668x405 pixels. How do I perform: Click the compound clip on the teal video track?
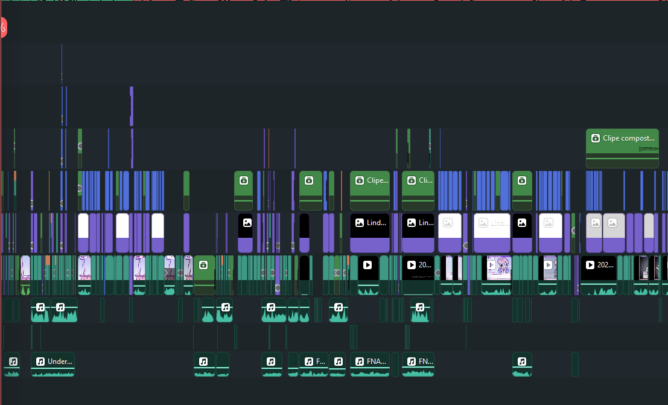pos(203,266)
